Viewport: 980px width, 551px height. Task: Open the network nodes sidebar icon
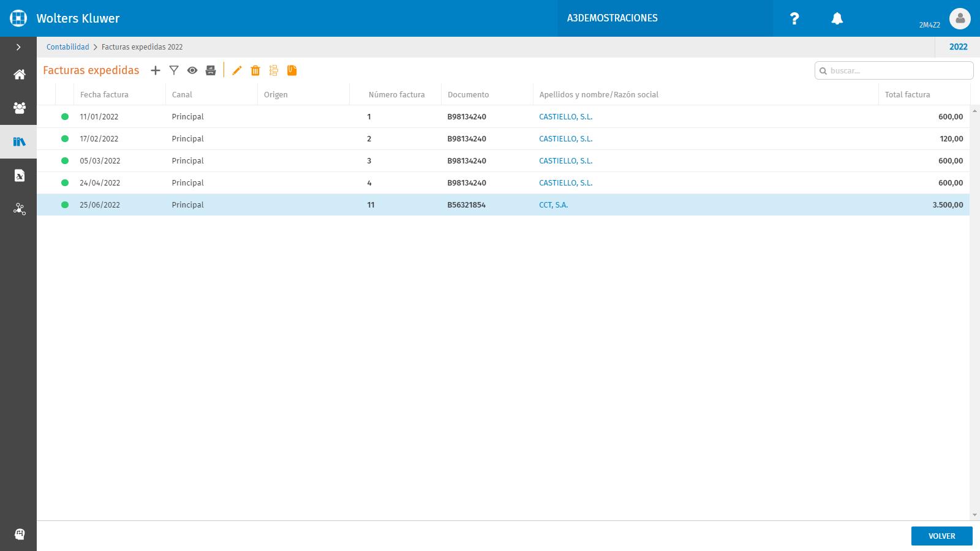click(x=20, y=209)
